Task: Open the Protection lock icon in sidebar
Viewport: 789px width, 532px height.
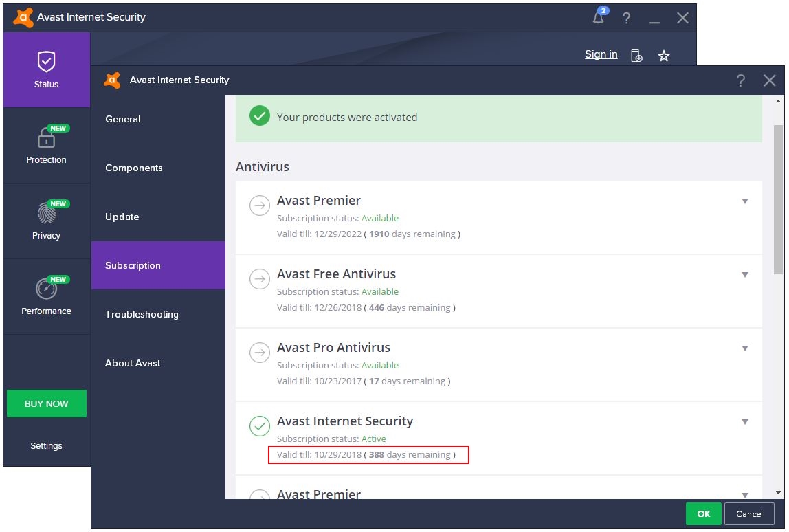Action: point(46,137)
